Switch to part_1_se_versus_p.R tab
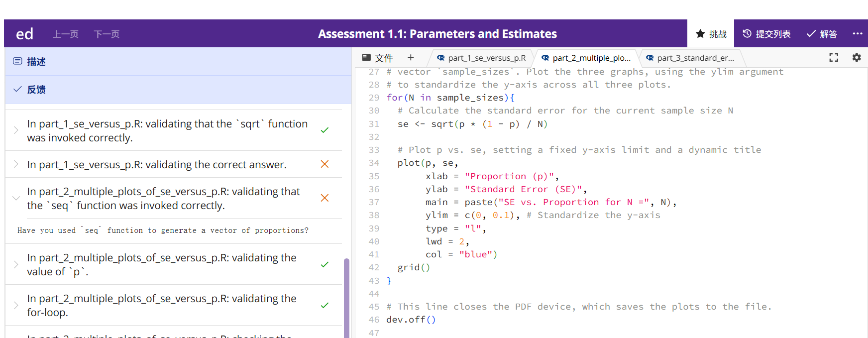 (481, 58)
